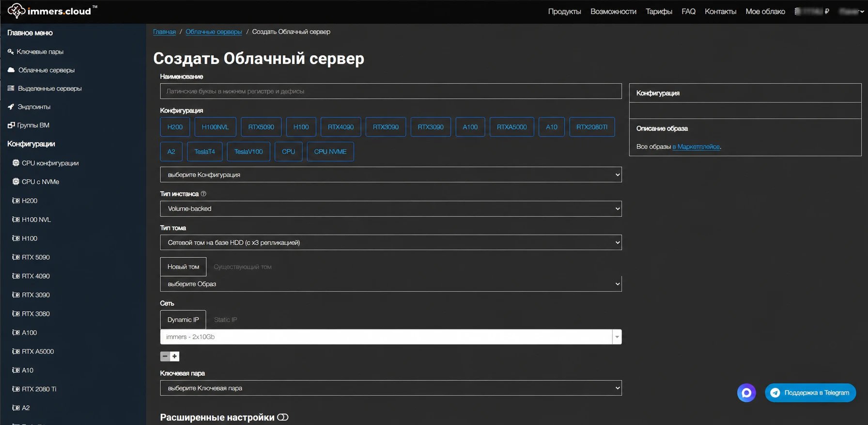Open the выберите Образ dropdown
The width and height of the screenshot is (868, 425).
[391, 284]
